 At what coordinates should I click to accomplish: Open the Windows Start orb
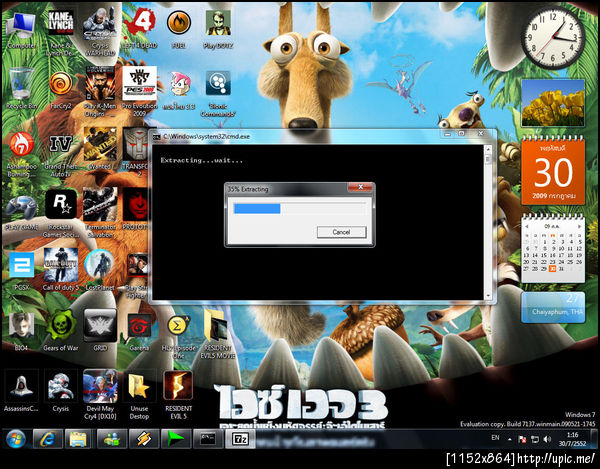tap(16, 439)
